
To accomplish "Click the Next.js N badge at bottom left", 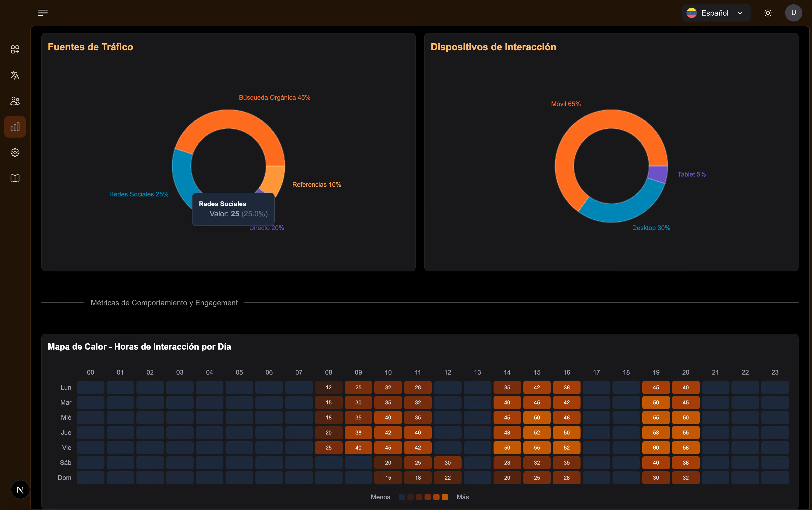I will tap(20, 489).
